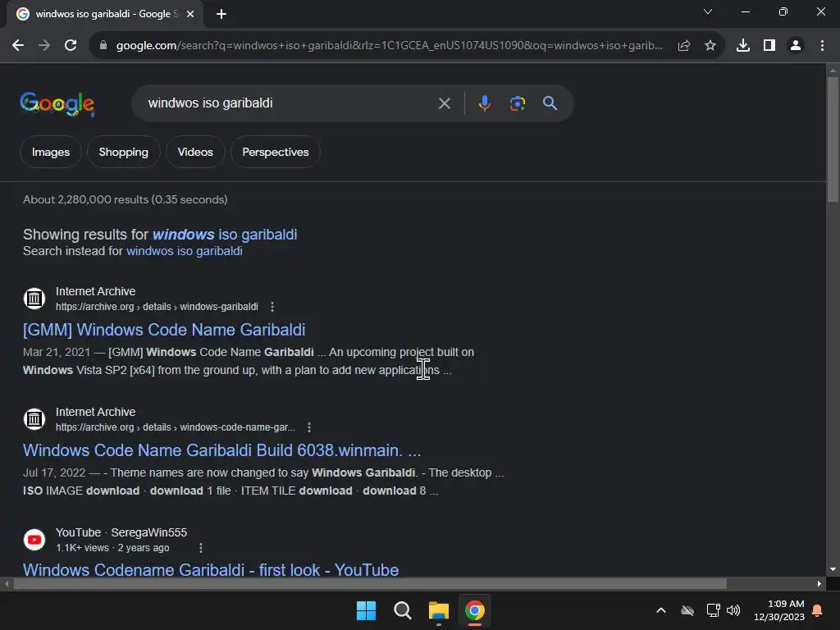Click the horizontal scrollbar right arrow
The height and width of the screenshot is (630, 840).
point(819,584)
